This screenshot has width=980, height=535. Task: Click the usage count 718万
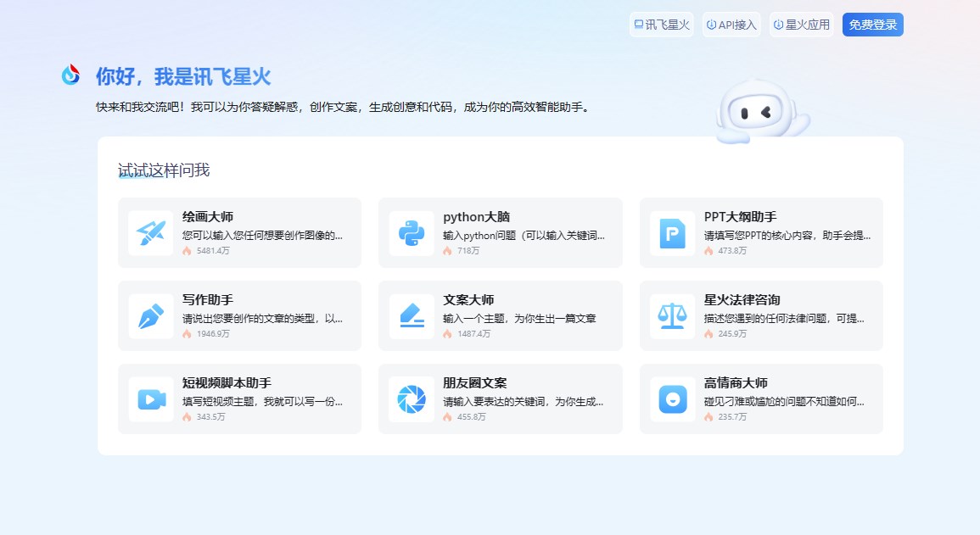468,251
